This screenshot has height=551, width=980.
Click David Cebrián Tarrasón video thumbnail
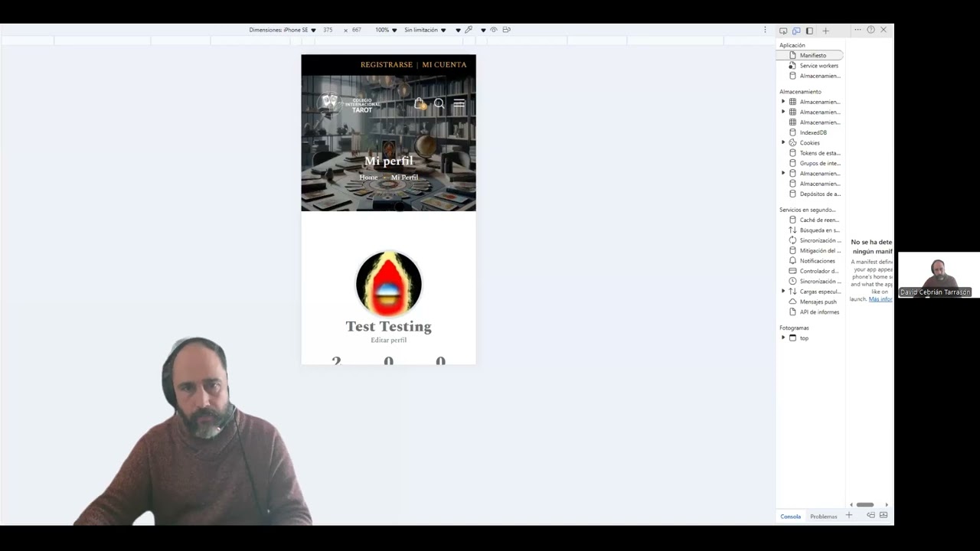click(939, 275)
